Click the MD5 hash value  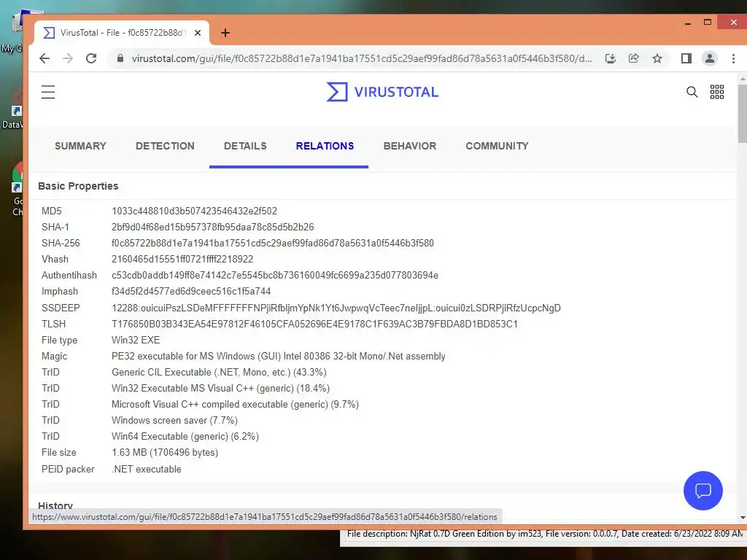point(194,211)
